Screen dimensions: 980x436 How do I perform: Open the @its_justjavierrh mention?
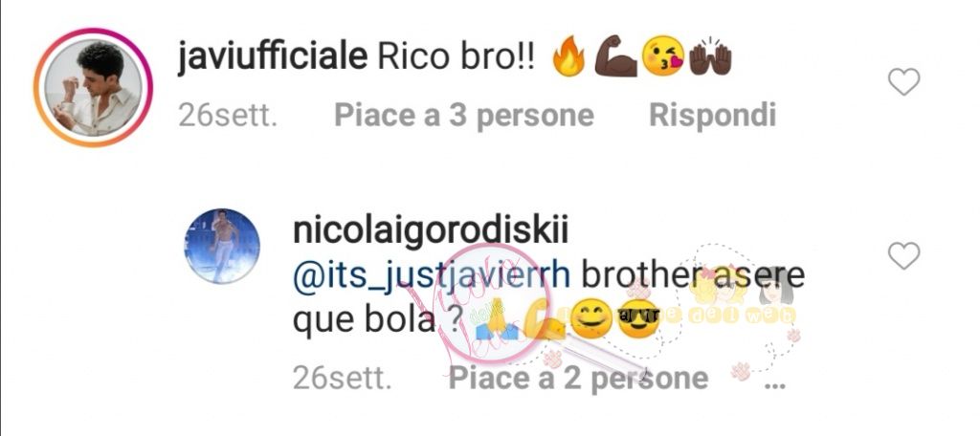pos(432,277)
